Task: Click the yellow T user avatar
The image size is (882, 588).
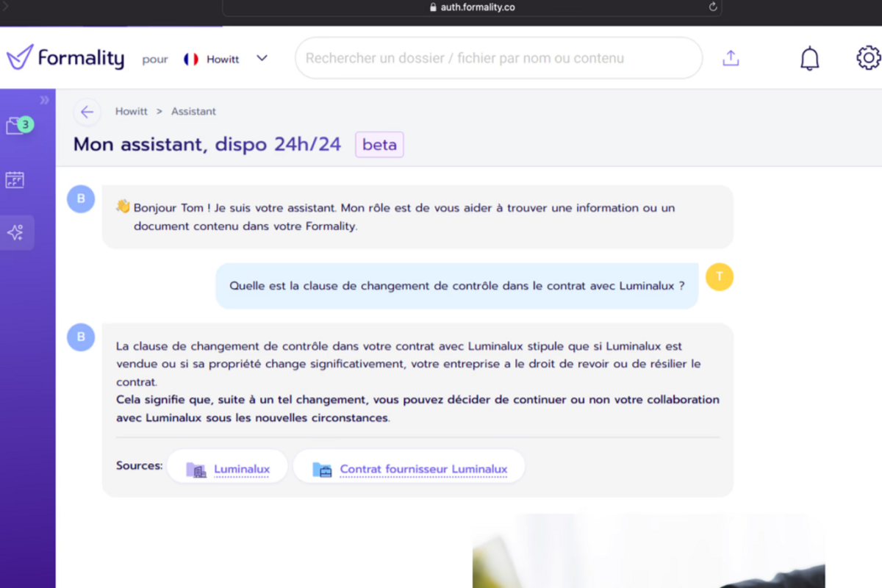Action: 720,276
